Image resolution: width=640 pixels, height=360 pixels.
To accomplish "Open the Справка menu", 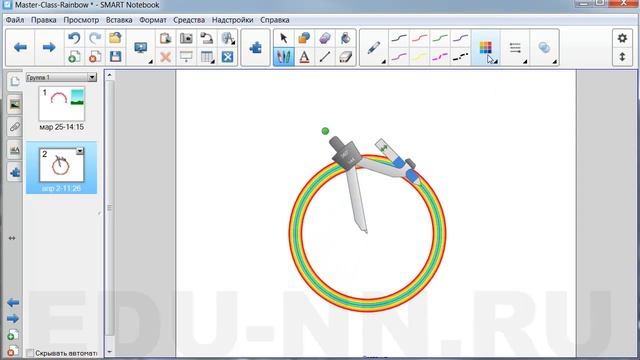I will click(275, 20).
